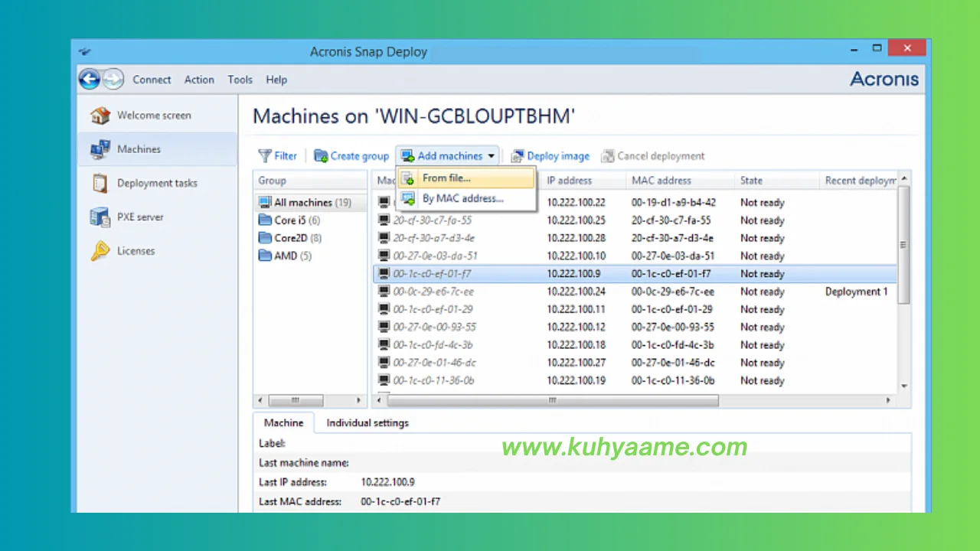Sort by the Group column header
This screenshot has height=551, width=980.
(x=310, y=181)
